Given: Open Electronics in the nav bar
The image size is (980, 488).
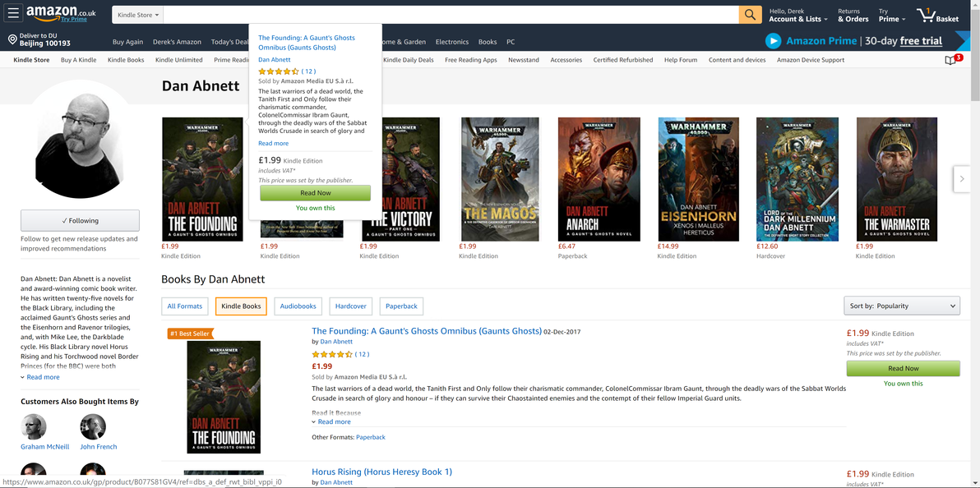Looking at the screenshot, I should click(x=452, y=42).
